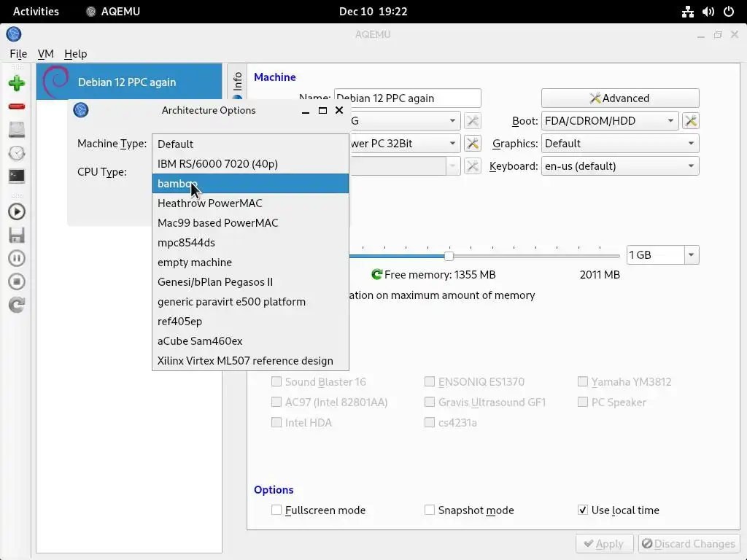The height and width of the screenshot is (560, 747).
Task: Open the File menu
Action: (x=18, y=54)
